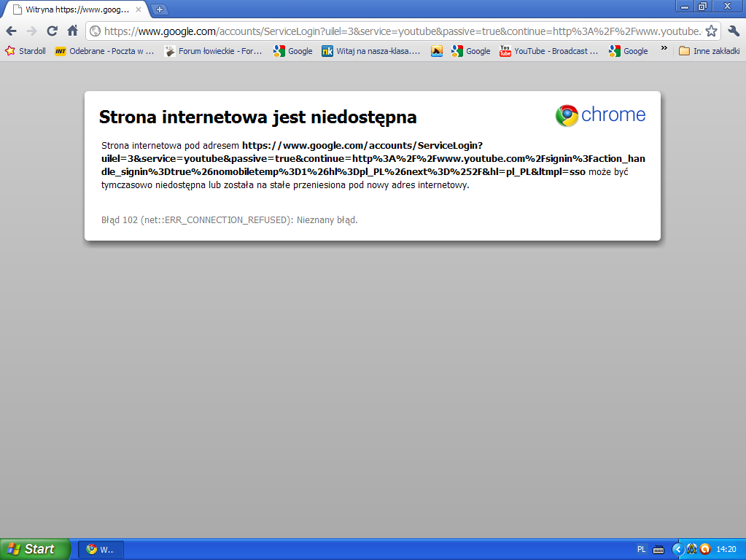Click the orange avast tray icon
Screen dimensions: 746x560
pos(705,550)
